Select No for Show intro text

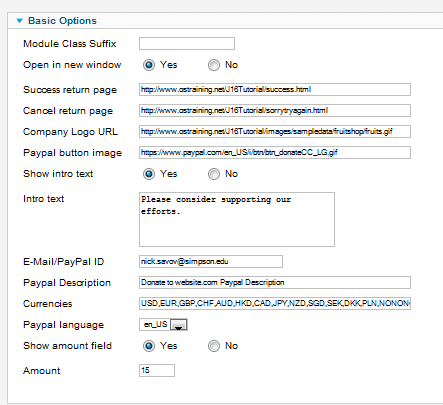[x=214, y=174]
